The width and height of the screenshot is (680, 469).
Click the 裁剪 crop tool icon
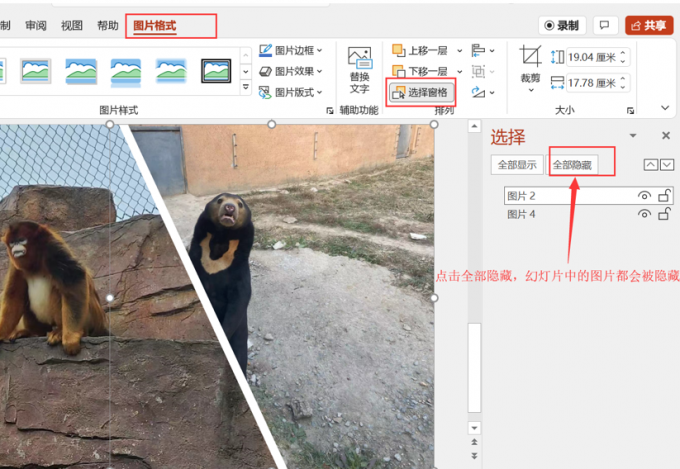(x=530, y=56)
